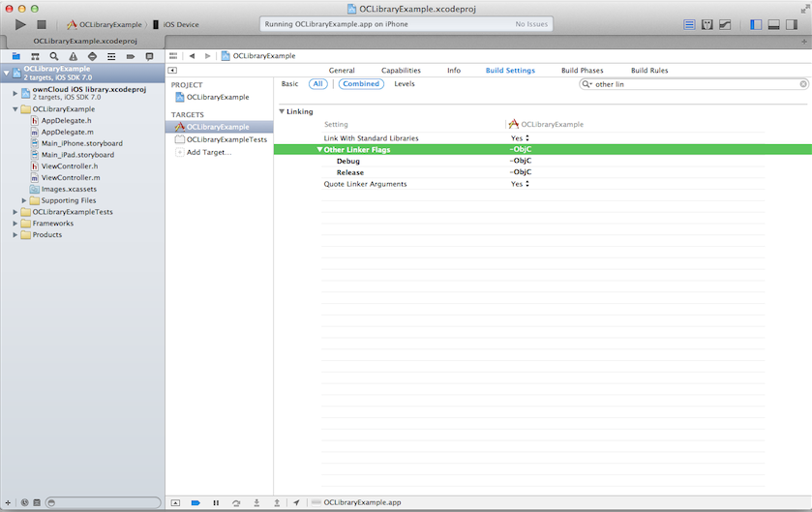Image resolution: width=812 pixels, height=512 pixels.
Task: Select ViewController.m in project navigator
Action: click(x=71, y=178)
